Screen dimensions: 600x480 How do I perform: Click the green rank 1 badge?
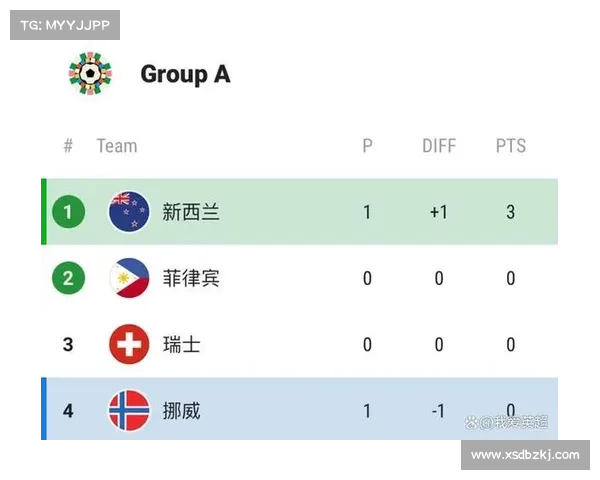[x=68, y=212]
